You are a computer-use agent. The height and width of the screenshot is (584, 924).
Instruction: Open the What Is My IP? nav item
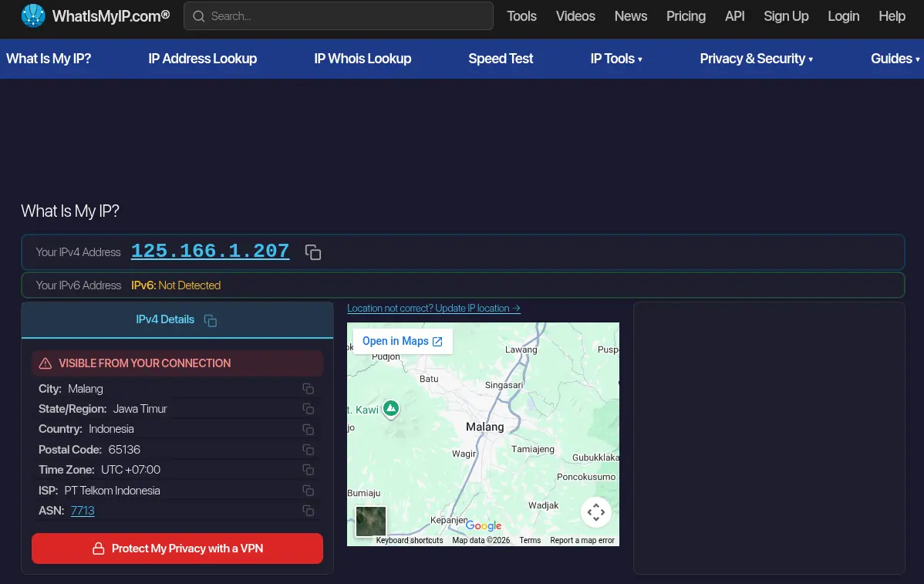coord(49,59)
